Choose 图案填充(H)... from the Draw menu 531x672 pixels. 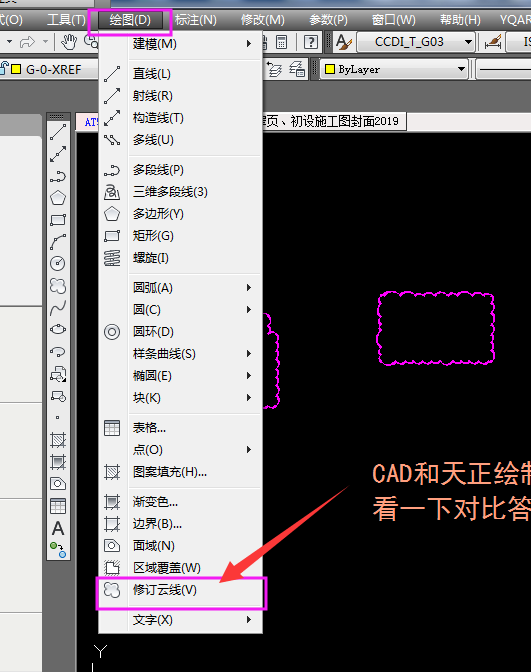(180, 472)
